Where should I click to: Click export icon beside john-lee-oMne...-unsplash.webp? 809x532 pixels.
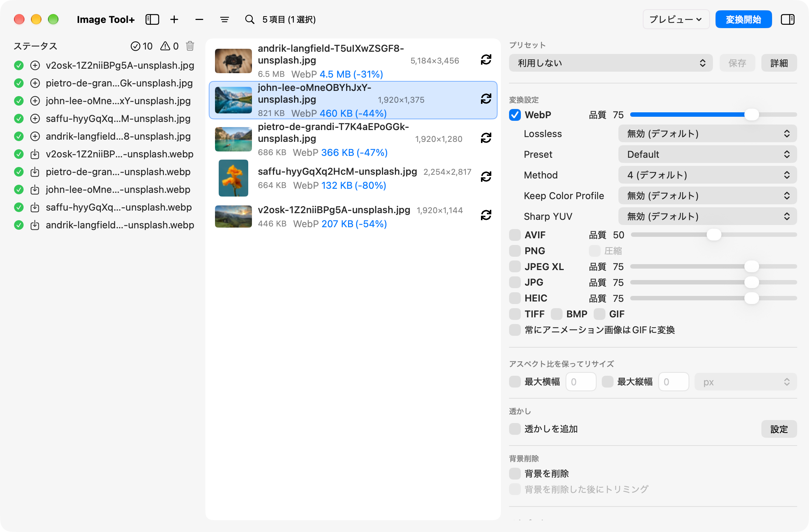(35, 190)
